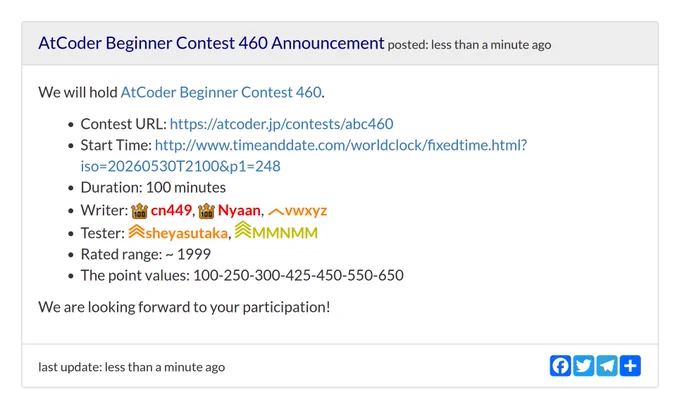Share the post on Facebook

[560, 366]
